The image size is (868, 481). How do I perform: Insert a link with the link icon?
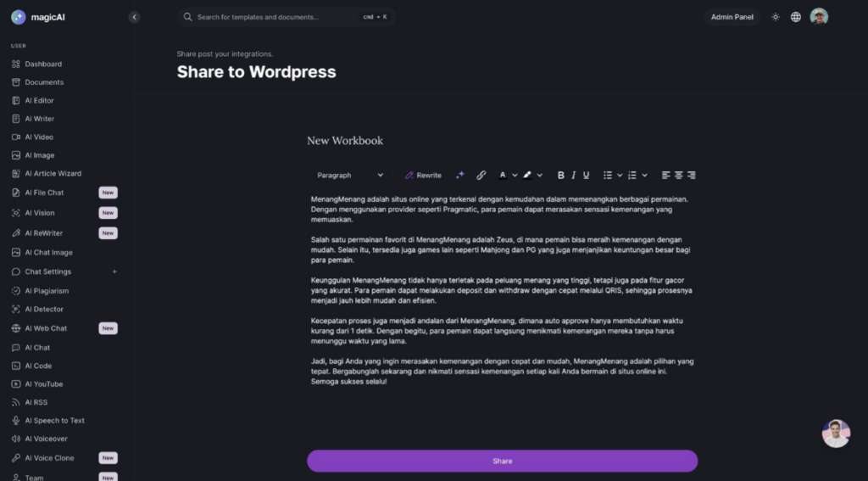pyautogui.click(x=481, y=175)
